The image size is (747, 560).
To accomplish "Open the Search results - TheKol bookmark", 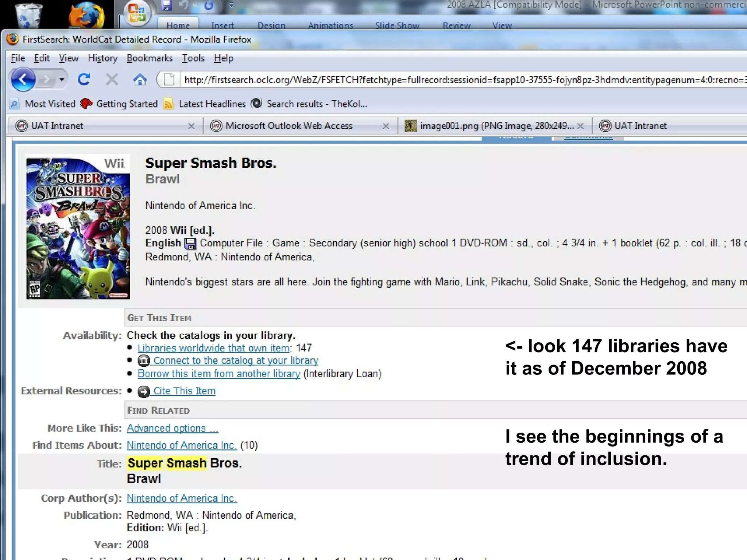I will tap(309, 104).
